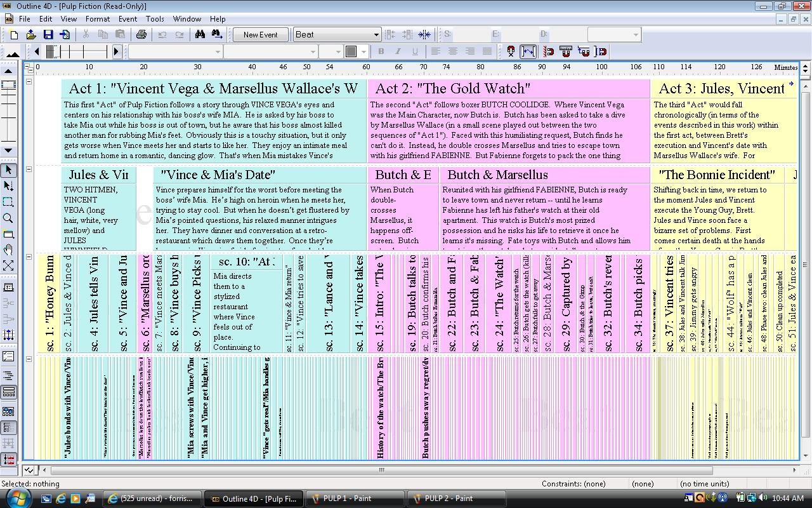Image resolution: width=812 pixels, height=508 pixels.
Task: Toggle the bracket distance mode button
Action: coord(528,51)
